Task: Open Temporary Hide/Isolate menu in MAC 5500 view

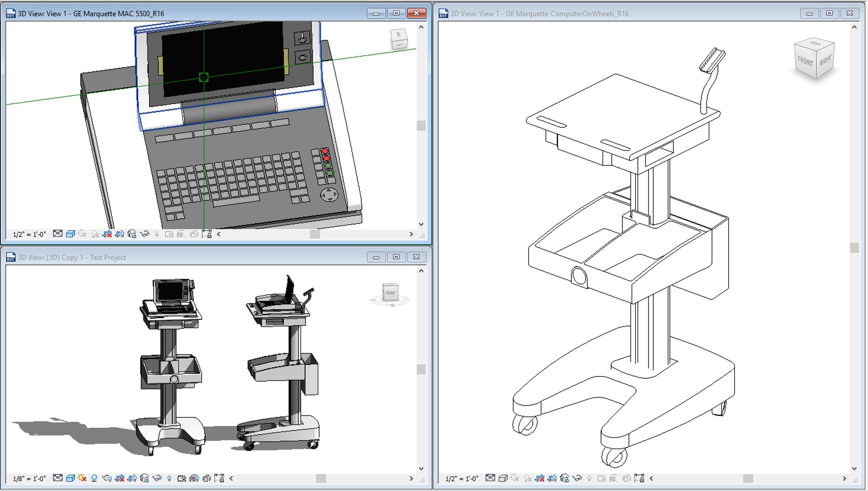Action: coord(144,234)
